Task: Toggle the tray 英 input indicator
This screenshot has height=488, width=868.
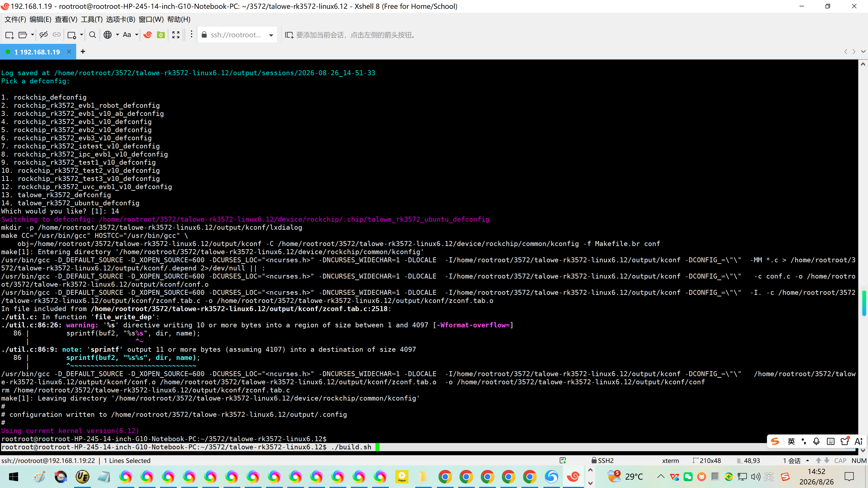Action: click(769, 476)
